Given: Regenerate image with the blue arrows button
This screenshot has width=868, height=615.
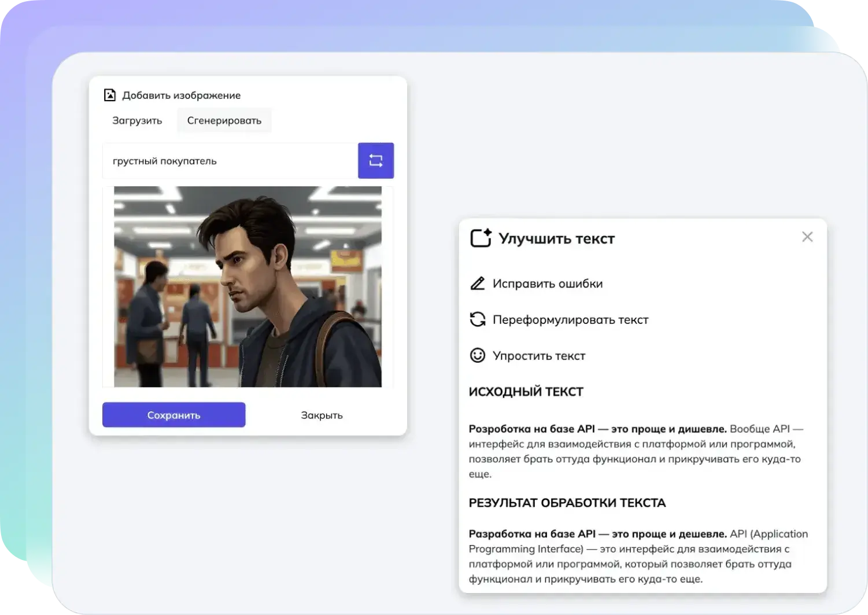Looking at the screenshot, I should 376,160.
